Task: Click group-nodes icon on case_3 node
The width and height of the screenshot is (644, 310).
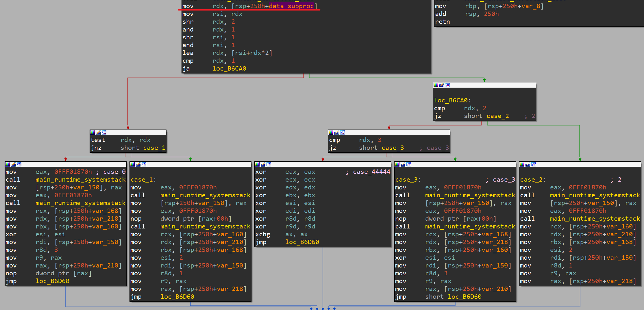Action: click(x=409, y=164)
